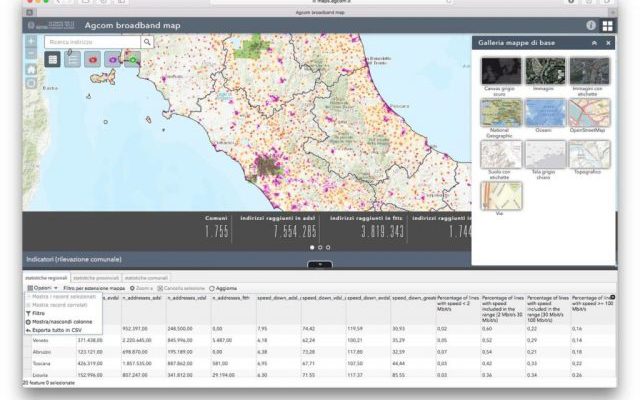Click indirizzi raggiunti in fttc value 3.819.343
This screenshot has width=640, height=400.
click(382, 232)
